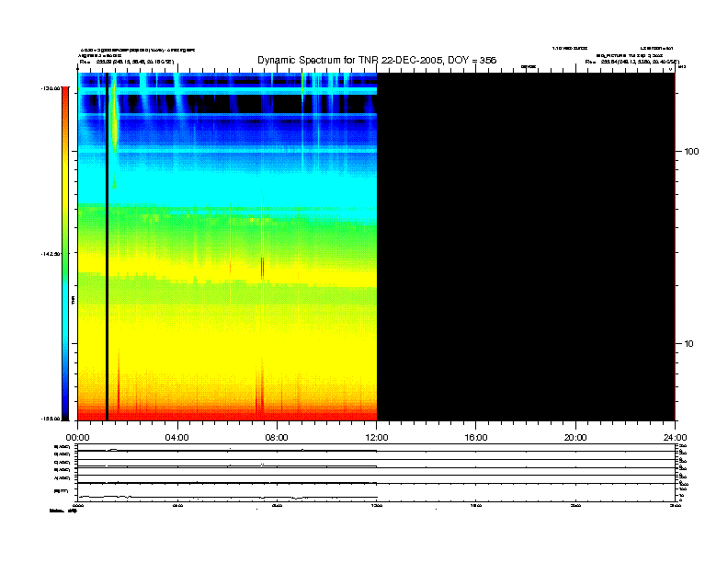
Task: Click the Dynamic Spectrum plot title
Action: [x=377, y=60]
